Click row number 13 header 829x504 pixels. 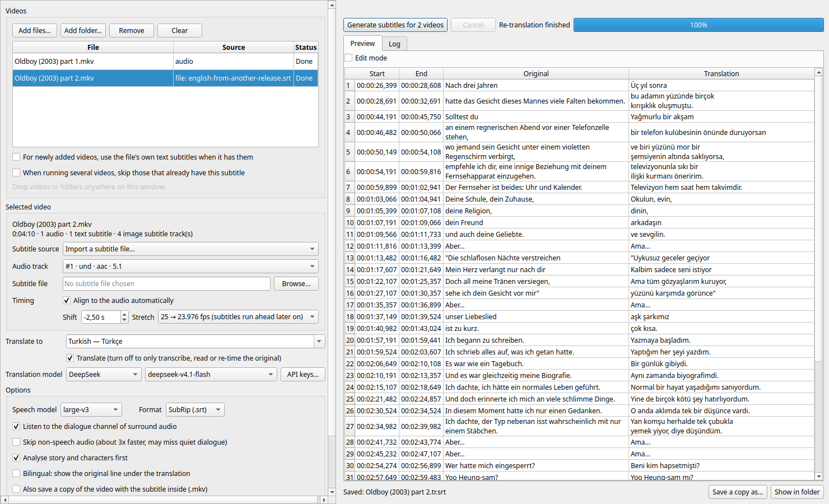350,258
